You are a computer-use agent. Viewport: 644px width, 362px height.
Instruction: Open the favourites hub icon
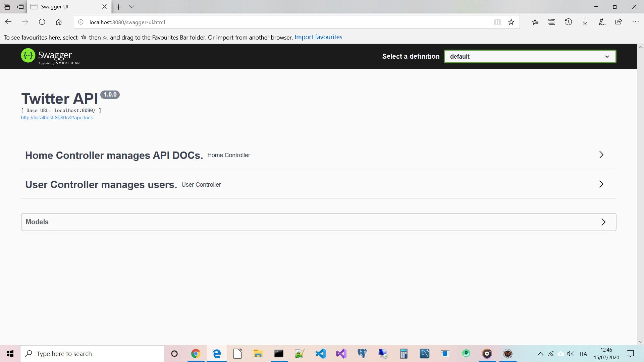click(x=535, y=22)
